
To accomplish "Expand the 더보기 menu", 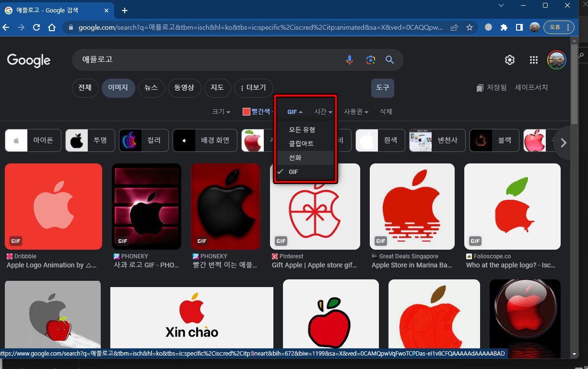I will point(253,88).
